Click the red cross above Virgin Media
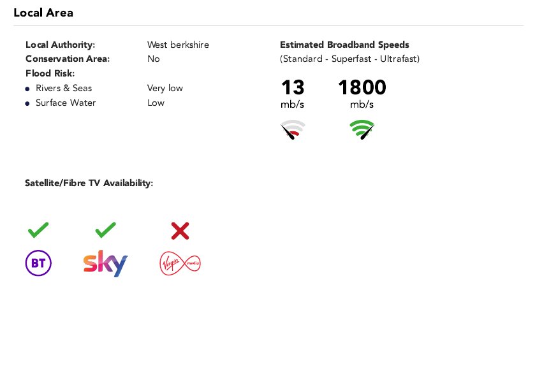The height and width of the screenshot is (392, 535). point(180,231)
